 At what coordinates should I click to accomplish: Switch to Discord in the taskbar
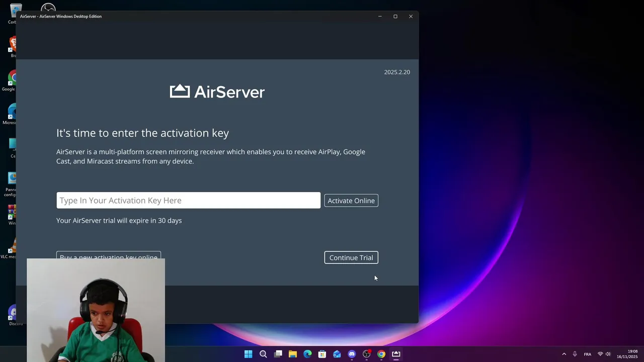[x=352, y=354]
